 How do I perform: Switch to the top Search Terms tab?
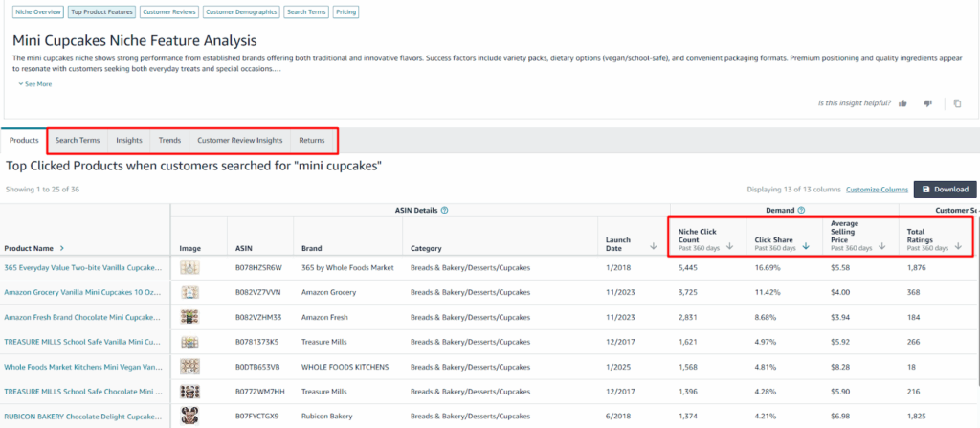pyautogui.click(x=306, y=11)
